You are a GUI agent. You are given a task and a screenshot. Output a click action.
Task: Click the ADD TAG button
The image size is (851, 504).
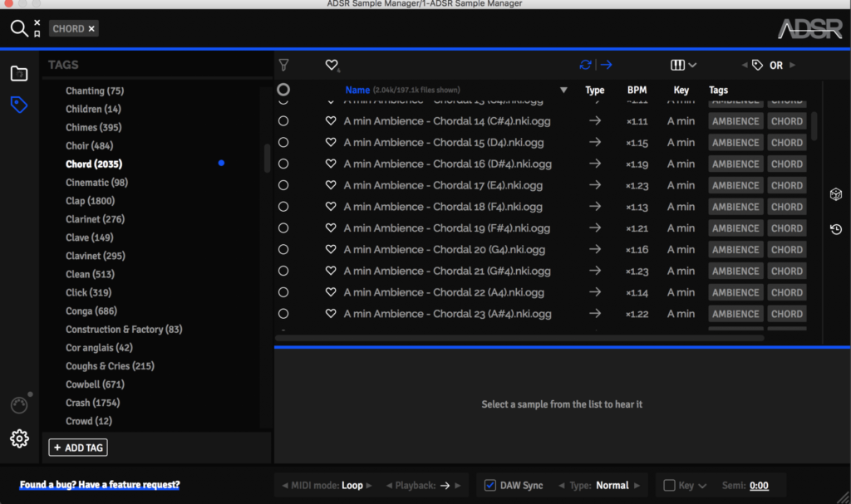pyautogui.click(x=78, y=448)
